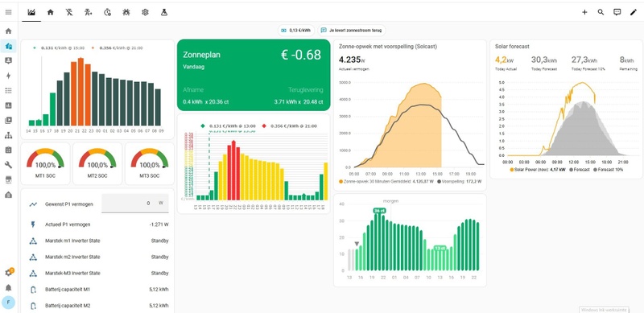
Task: Click the battery icon of Batterij capaciteit M1
Action: pyautogui.click(x=33, y=290)
